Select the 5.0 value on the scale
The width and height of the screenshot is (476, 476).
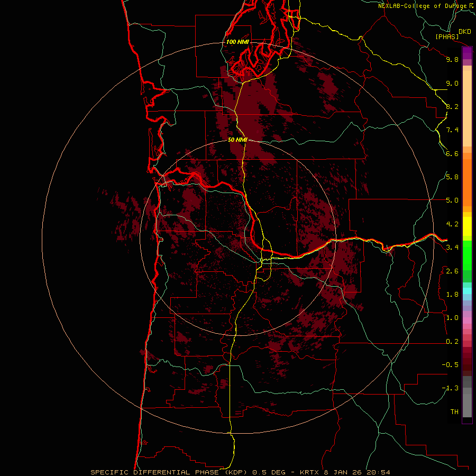[452, 200]
